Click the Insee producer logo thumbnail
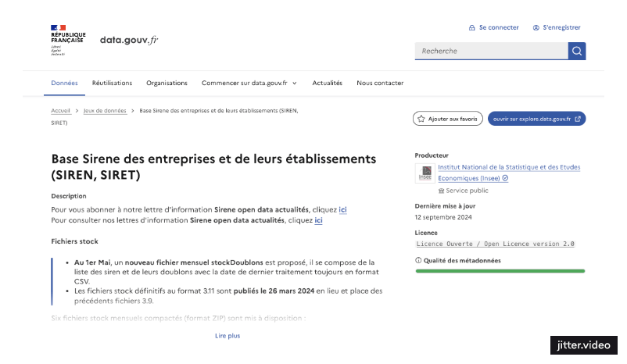 pos(425,173)
